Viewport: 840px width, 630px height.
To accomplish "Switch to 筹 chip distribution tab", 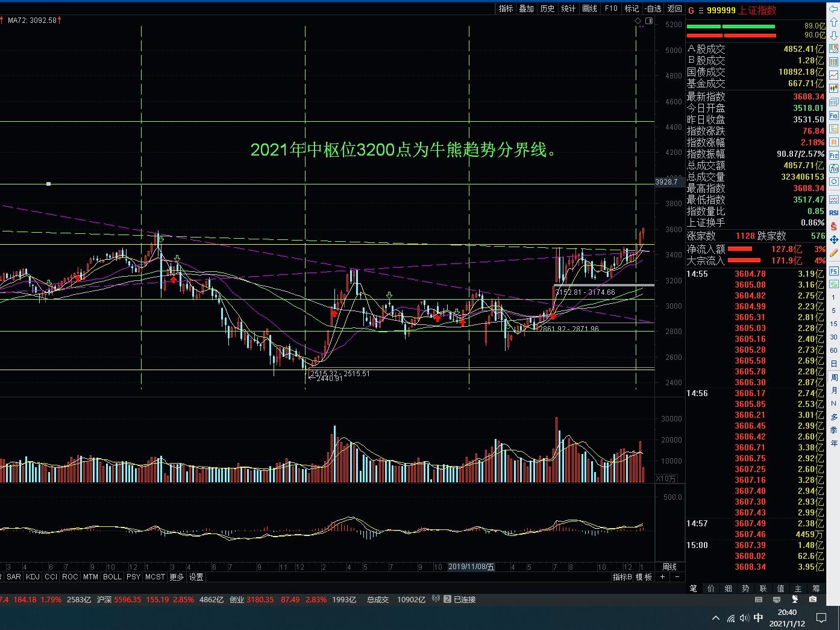I will 816,588.
